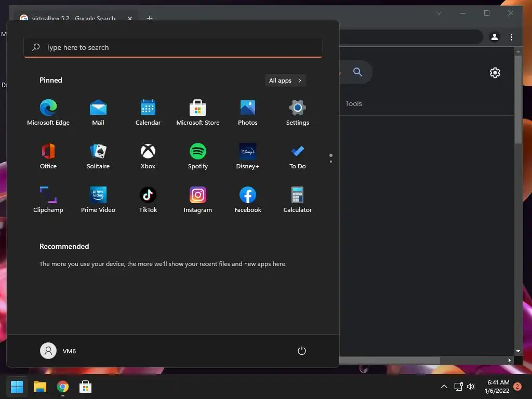Open the Chrome profile icon
This screenshot has width=532, height=399.
coord(495,37)
